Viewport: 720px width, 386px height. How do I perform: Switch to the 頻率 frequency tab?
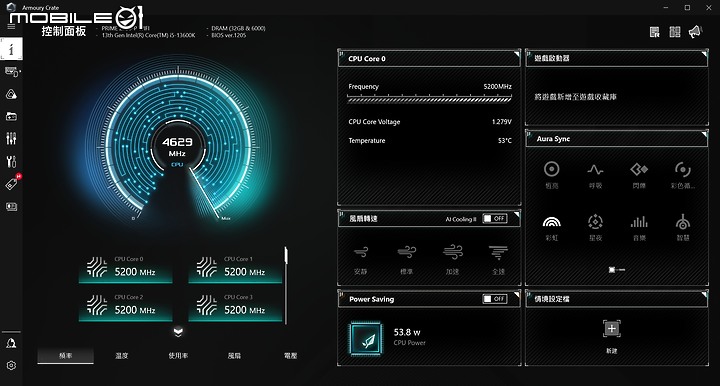coord(66,356)
